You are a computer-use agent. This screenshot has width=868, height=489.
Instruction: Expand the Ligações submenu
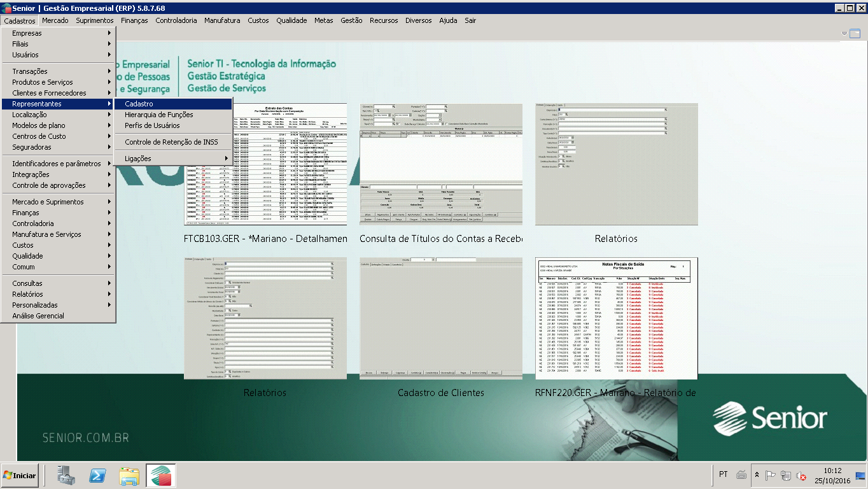tap(173, 159)
